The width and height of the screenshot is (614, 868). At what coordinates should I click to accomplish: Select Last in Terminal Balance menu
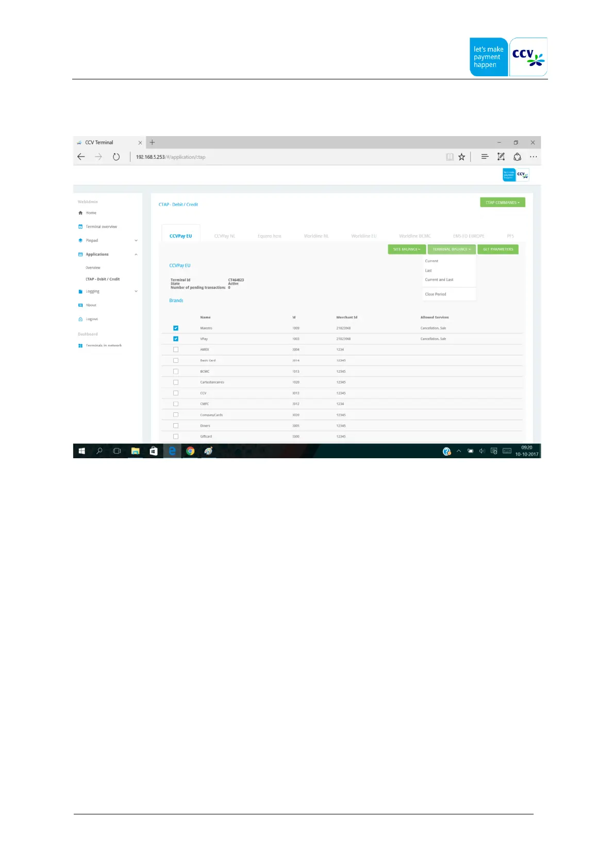point(428,271)
